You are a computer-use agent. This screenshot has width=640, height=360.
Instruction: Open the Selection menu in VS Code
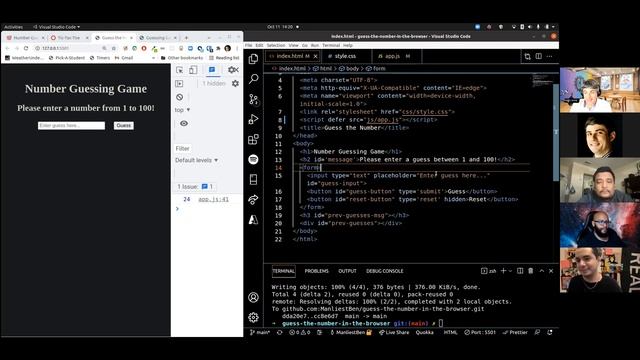pyautogui.click(x=276, y=45)
